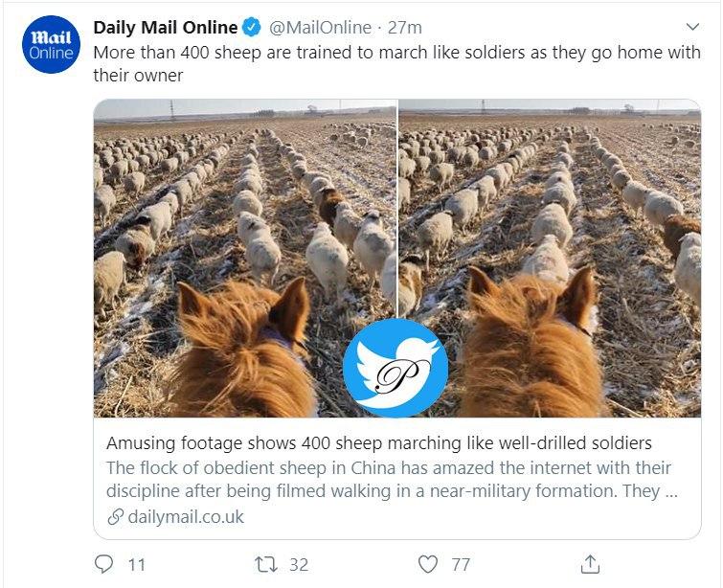This screenshot has height=588, width=723.
Task: Click the blue verified badge
Action: [x=251, y=28]
